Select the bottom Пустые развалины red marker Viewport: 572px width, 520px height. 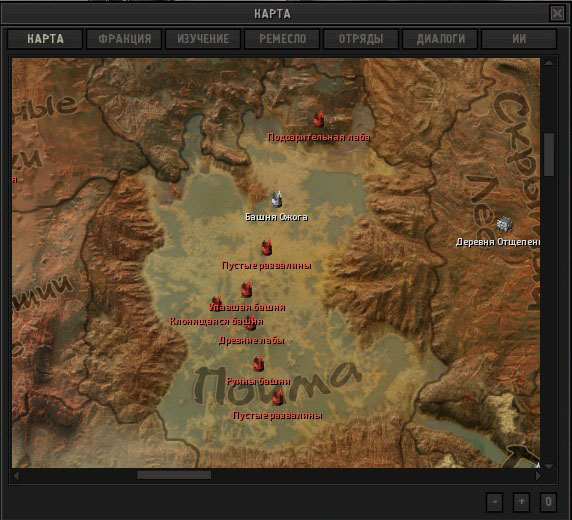[x=278, y=397]
